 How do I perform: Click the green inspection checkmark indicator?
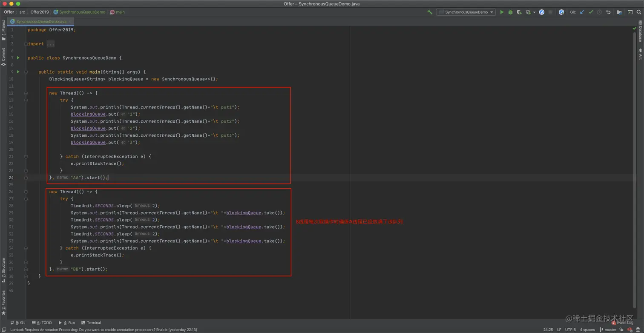[634, 29]
